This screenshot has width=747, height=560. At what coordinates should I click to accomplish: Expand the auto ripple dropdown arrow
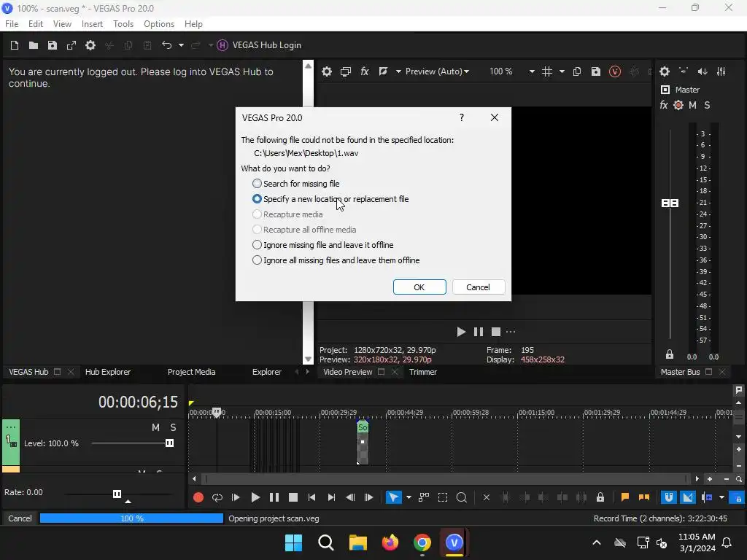[x=721, y=497]
